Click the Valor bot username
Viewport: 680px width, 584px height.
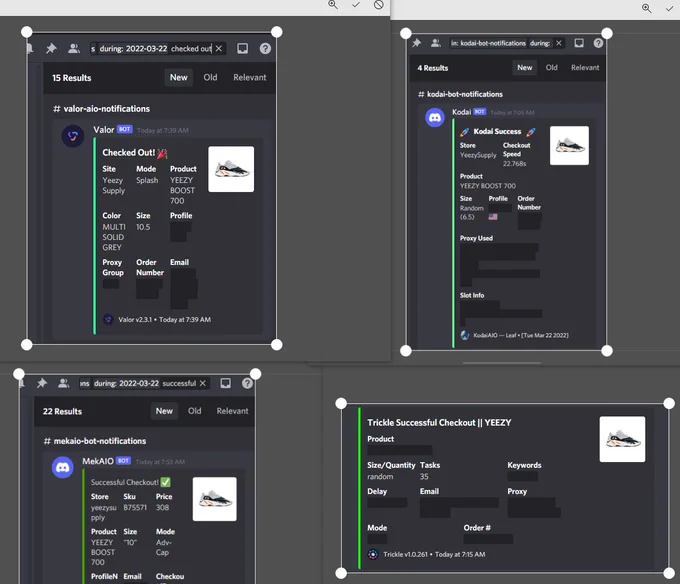pos(104,130)
